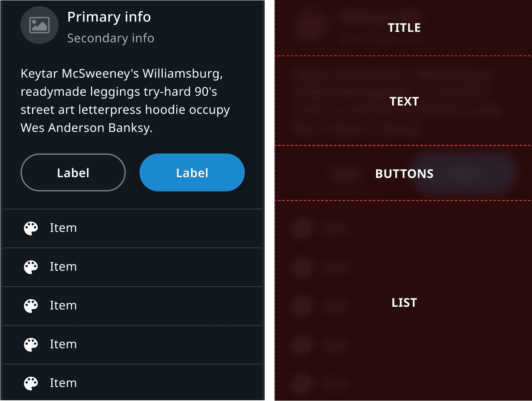Select the TITLE section label

404,28
